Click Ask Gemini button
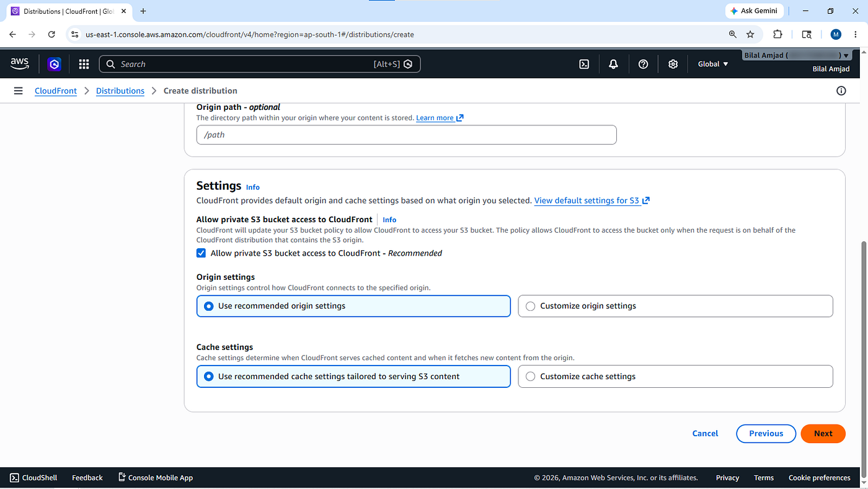 coord(755,11)
